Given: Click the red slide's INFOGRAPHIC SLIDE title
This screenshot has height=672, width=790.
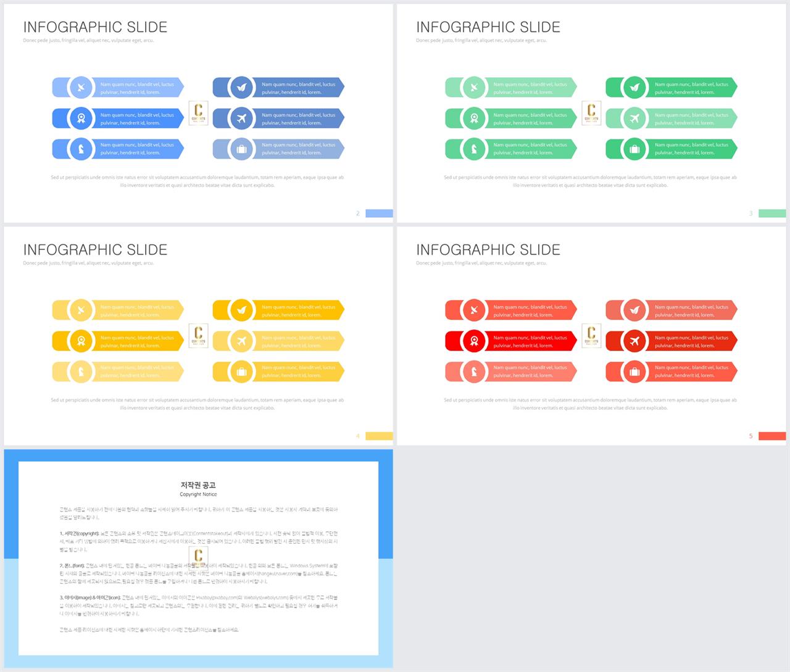Looking at the screenshot, I should tap(488, 250).
